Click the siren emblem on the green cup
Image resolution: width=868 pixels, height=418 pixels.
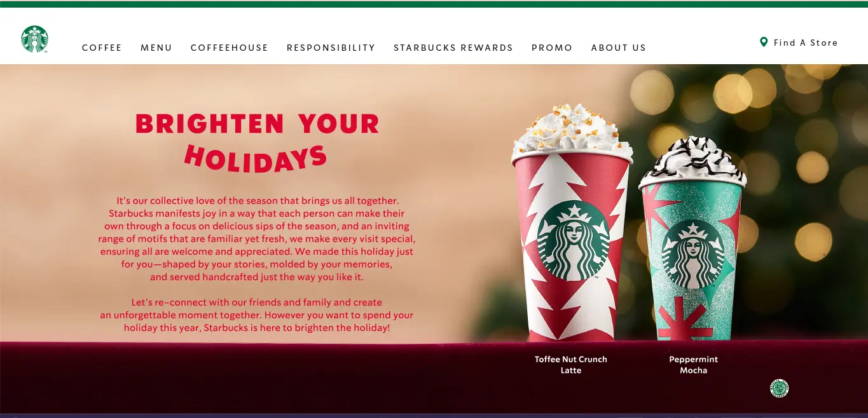pos(693,255)
